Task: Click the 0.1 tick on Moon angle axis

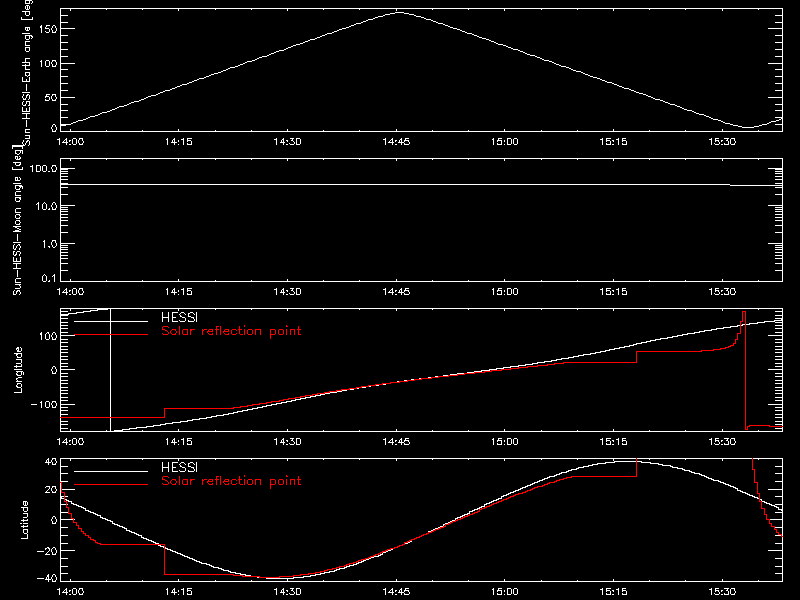Action: 49,278
